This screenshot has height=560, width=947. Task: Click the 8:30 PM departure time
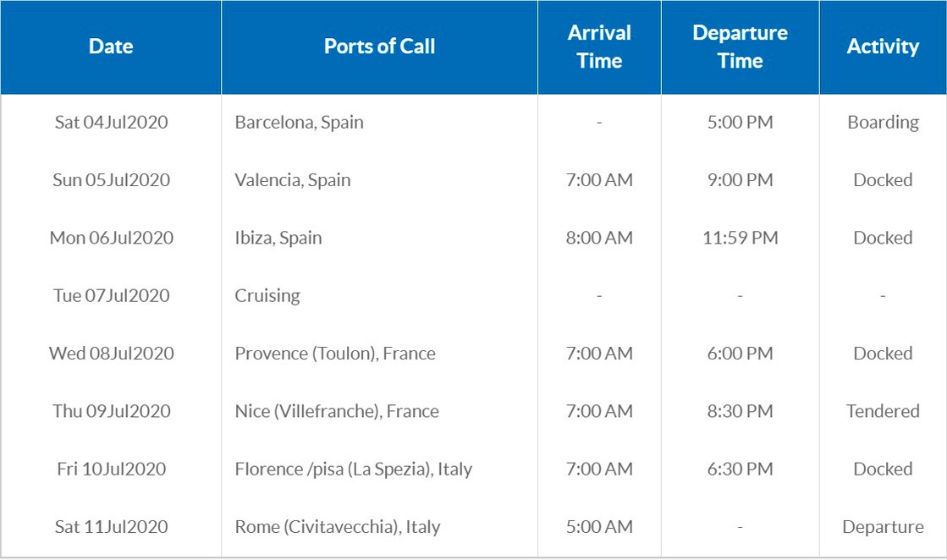pos(740,412)
